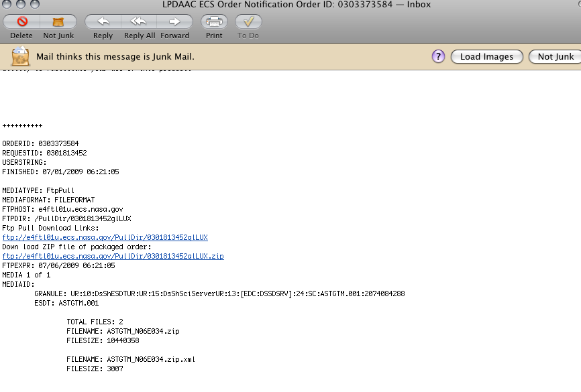The width and height of the screenshot is (581, 392).
Task: Click the FINISHED: 07/01/2009 06:21:05 line
Action: click(60, 172)
